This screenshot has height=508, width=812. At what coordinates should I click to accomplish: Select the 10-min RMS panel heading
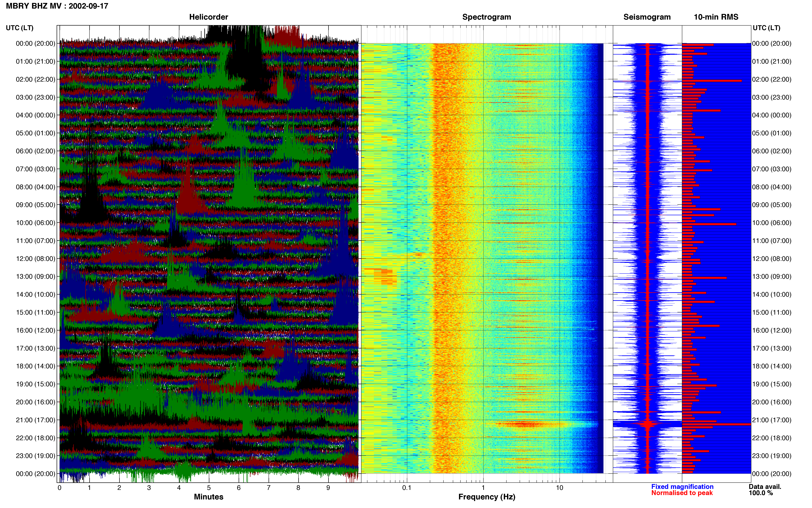pyautogui.click(x=716, y=17)
